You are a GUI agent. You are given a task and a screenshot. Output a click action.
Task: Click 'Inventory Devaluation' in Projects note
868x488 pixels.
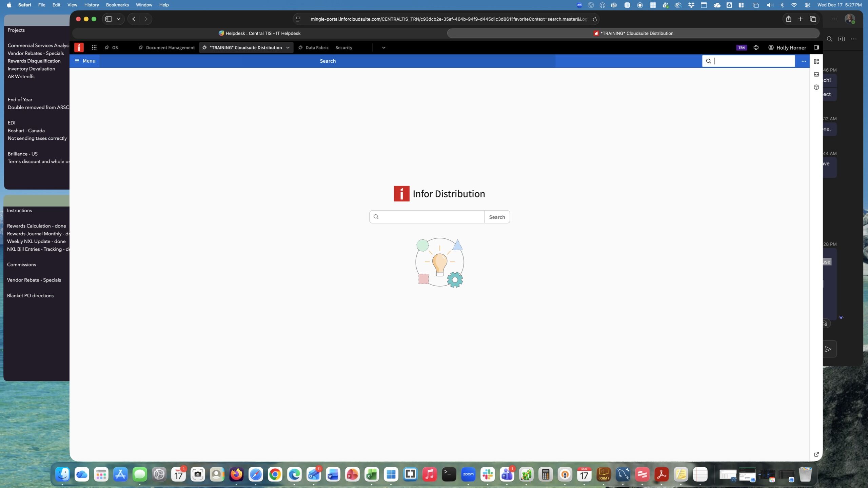(x=31, y=69)
